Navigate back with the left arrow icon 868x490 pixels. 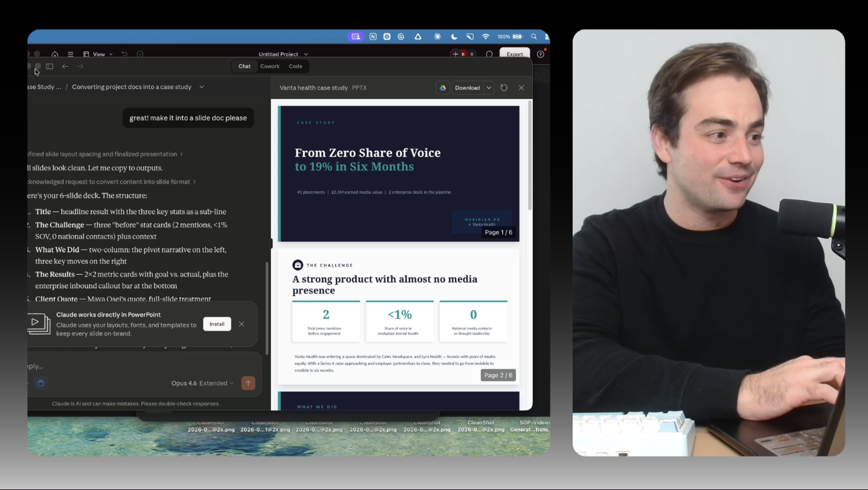click(65, 66)
